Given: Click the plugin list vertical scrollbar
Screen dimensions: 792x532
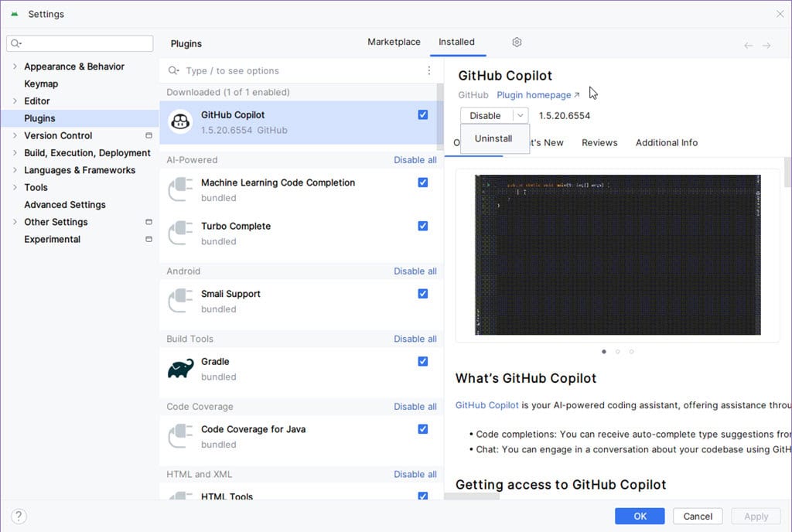Looking at the screenshot, I should tap(440, 117).
